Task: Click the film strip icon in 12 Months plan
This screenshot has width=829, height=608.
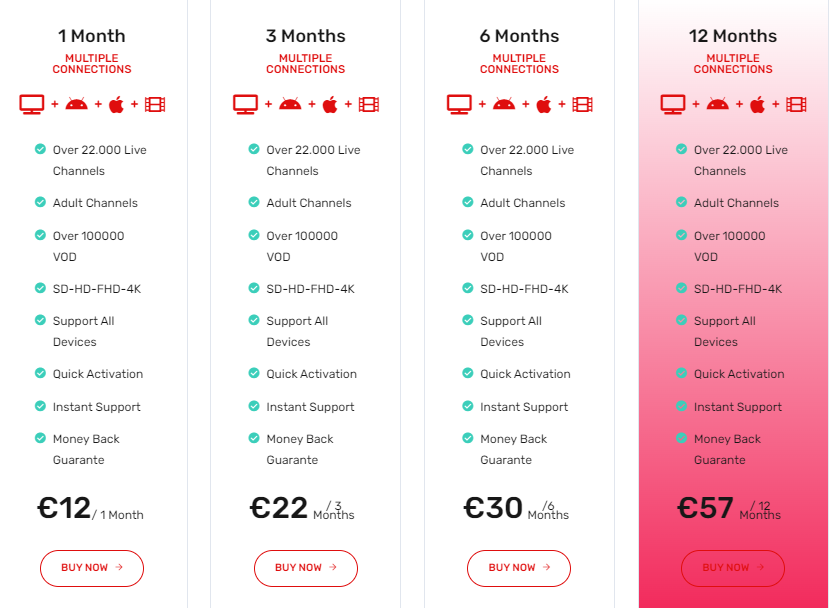Action: tap(796, 104)
